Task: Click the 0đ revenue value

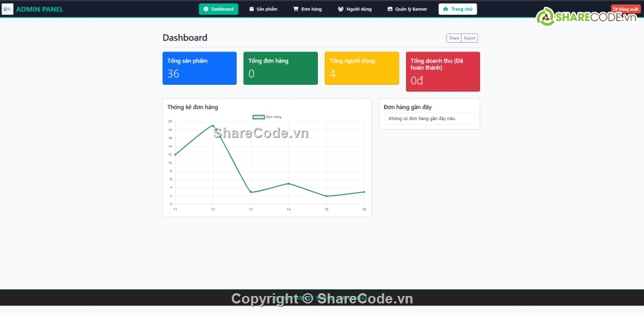Action: [417, 81]
